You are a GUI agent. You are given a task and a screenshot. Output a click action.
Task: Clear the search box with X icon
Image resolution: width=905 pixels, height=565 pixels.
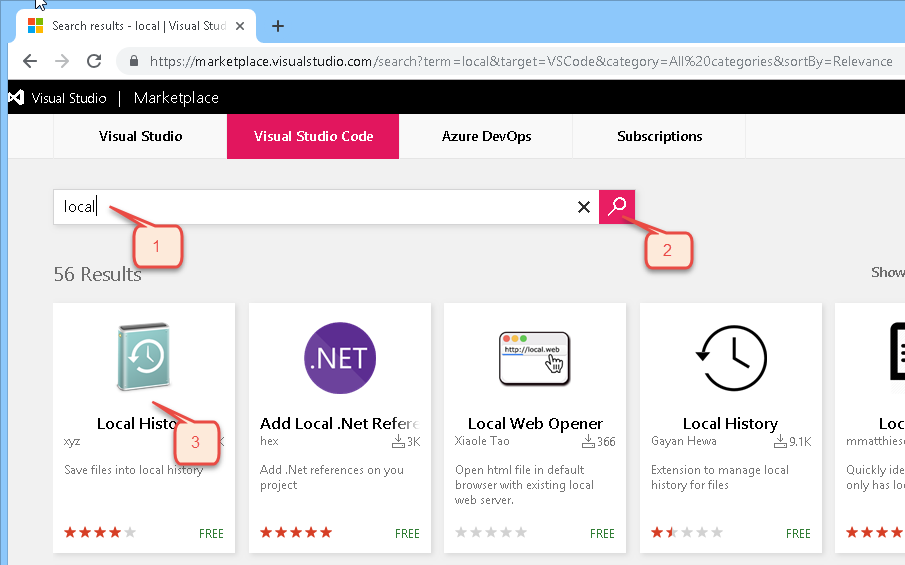[x=584, y=207]
